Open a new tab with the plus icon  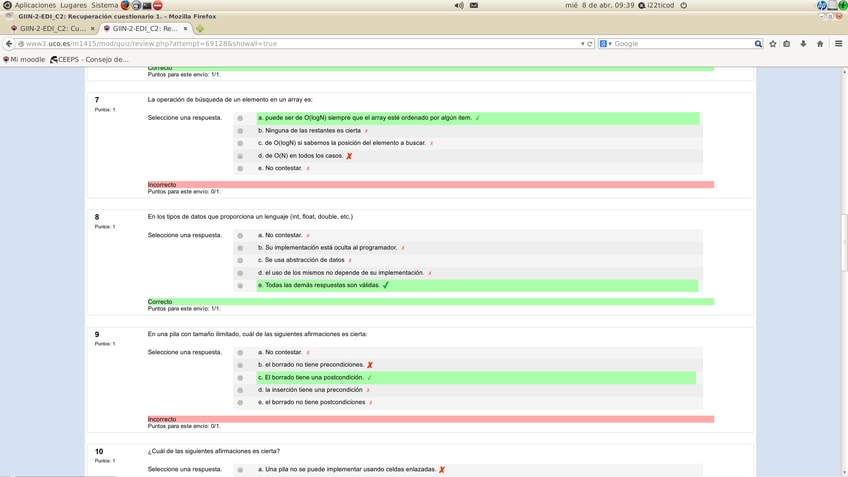199,29
